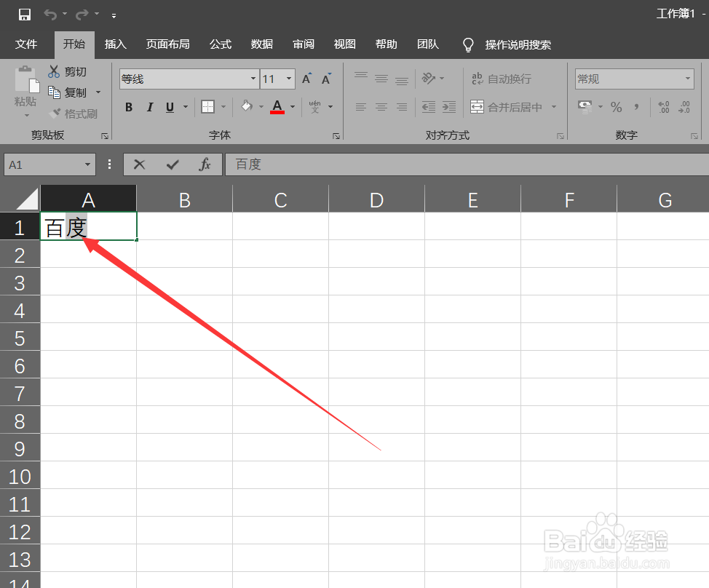
Task: Click the text orientation icon
Action: (429, 79)
